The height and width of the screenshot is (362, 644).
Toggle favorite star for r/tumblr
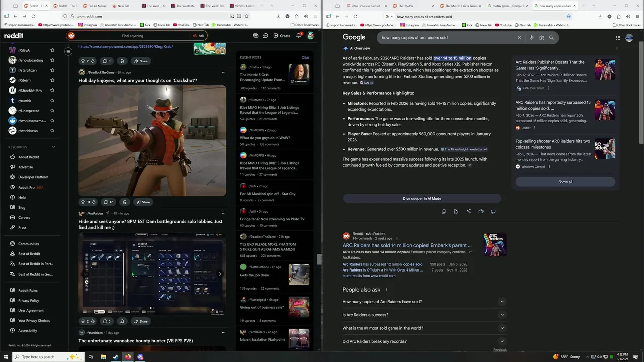pos(52,101)
